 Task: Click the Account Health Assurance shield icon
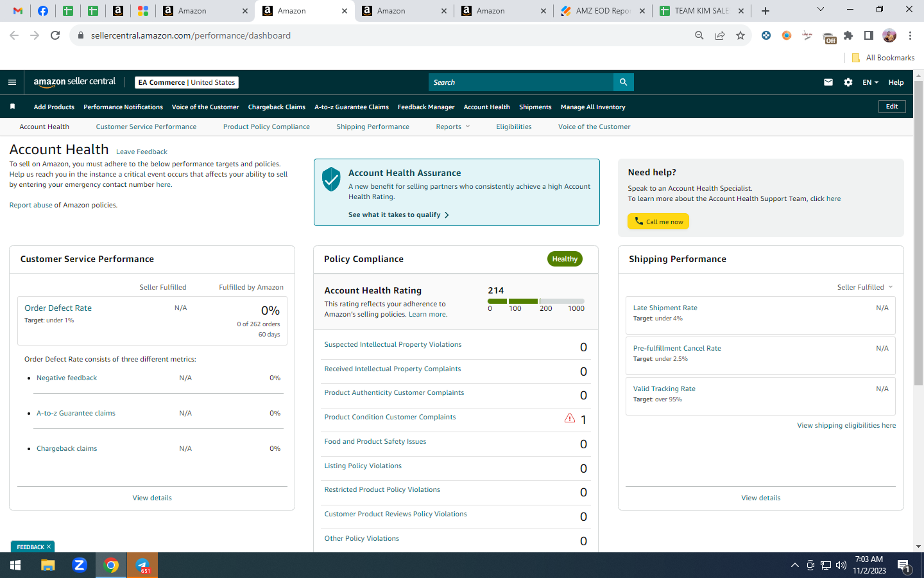tap(331, 179)
